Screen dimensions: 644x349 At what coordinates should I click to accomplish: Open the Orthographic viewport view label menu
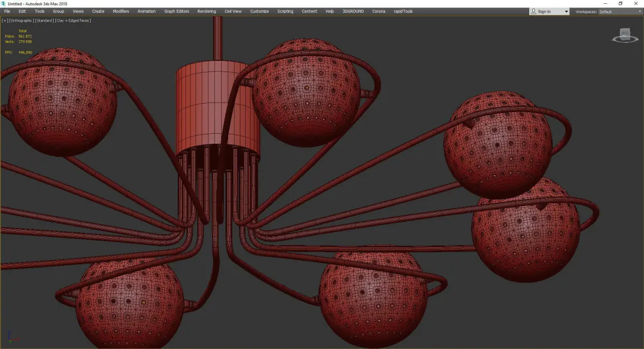21,20
